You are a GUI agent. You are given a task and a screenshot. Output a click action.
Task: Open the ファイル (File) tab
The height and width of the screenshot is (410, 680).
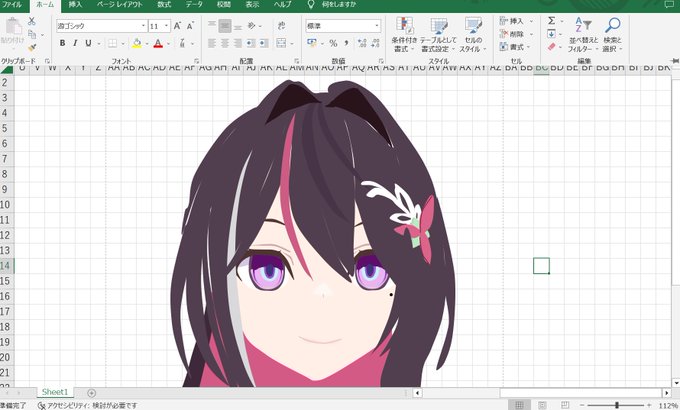pos(12,5)
